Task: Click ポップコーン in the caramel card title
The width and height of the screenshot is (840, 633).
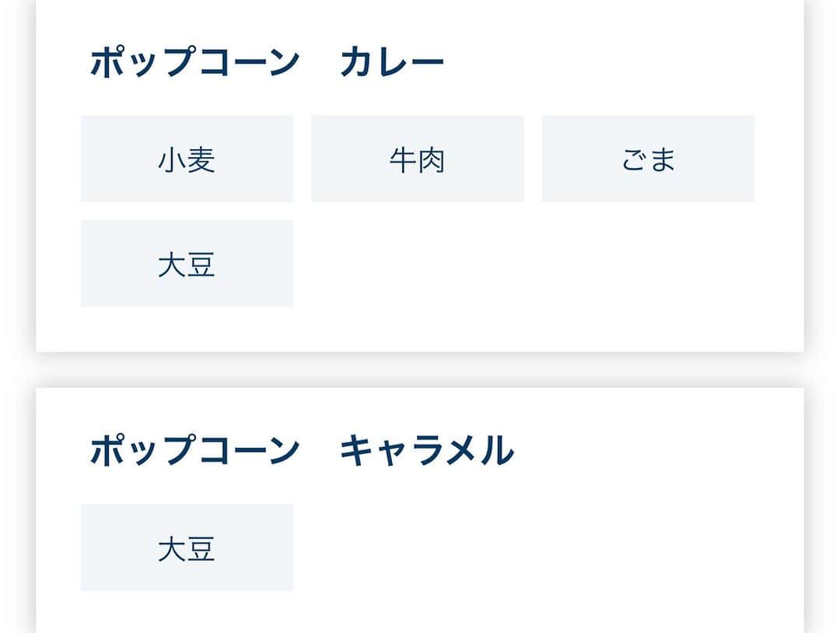Action: click(x=195, y=449)
